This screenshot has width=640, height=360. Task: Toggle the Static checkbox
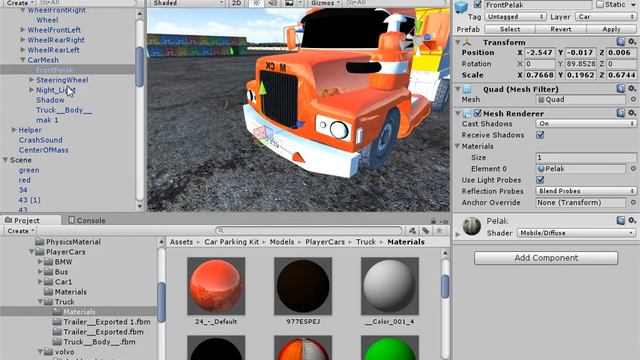click(x=600, y=5)
